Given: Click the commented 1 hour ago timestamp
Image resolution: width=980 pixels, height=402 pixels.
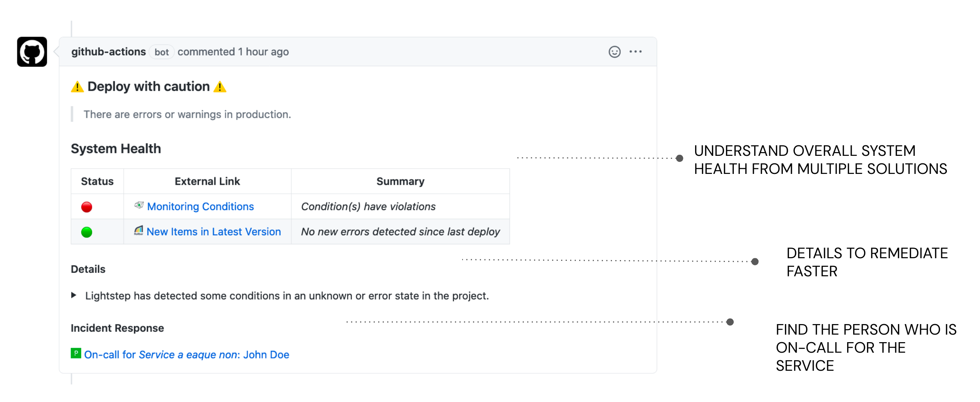Looking at the screenshot, I should pyautogui.click(x=233, y=52).
